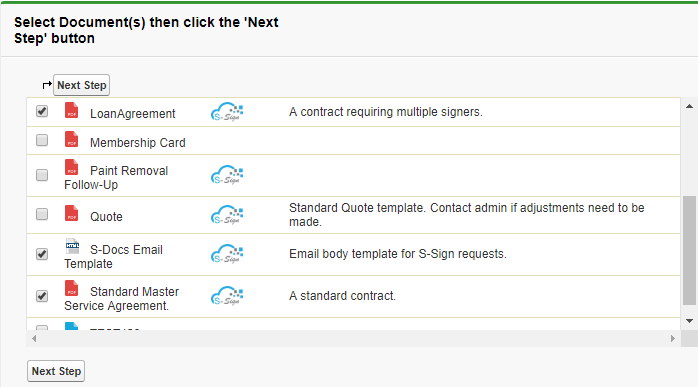Image resolution: width=698 pixels, height=387 pixels.
Task: Click the Quote document name
Action: tap(106, 217)
